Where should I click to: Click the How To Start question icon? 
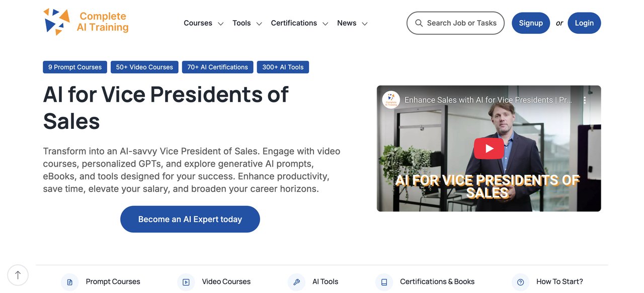[520, 282]
